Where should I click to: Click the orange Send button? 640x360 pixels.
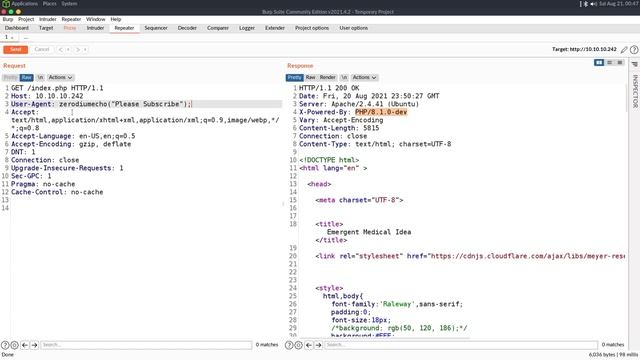pos(16,49)
